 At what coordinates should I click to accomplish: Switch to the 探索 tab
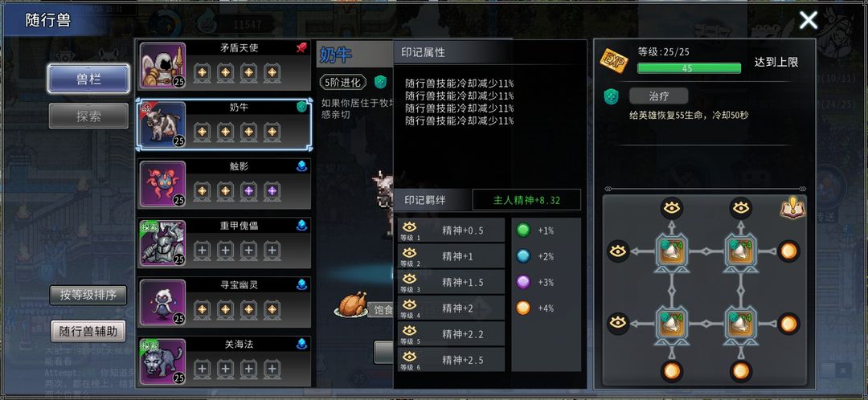coord(88,116)
